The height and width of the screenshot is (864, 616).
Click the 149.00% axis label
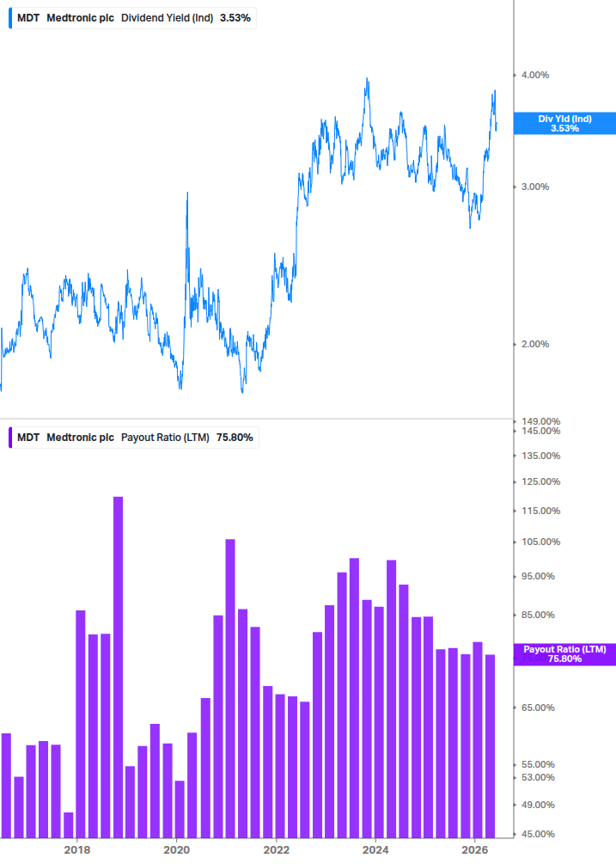coord(540,421)
